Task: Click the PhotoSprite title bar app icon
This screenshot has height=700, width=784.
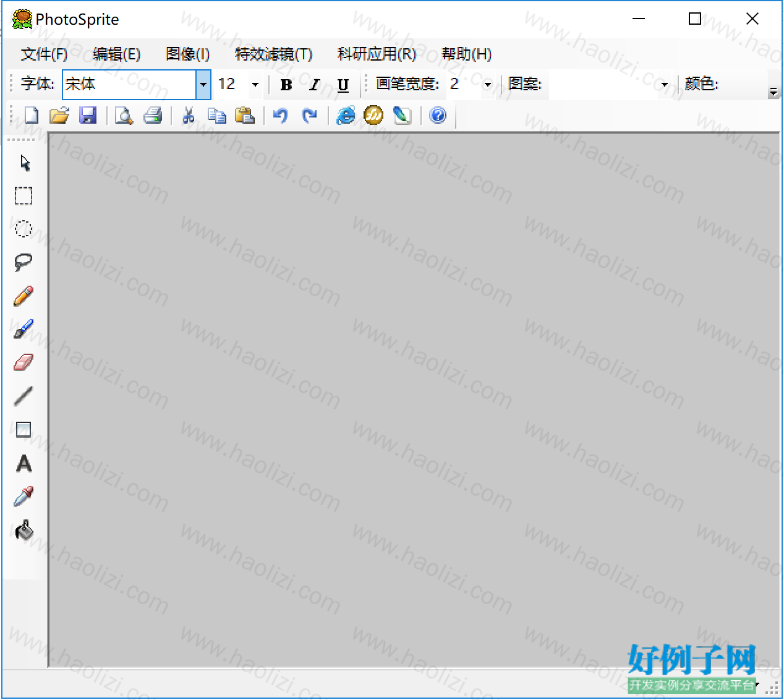Action: point(22,19)
